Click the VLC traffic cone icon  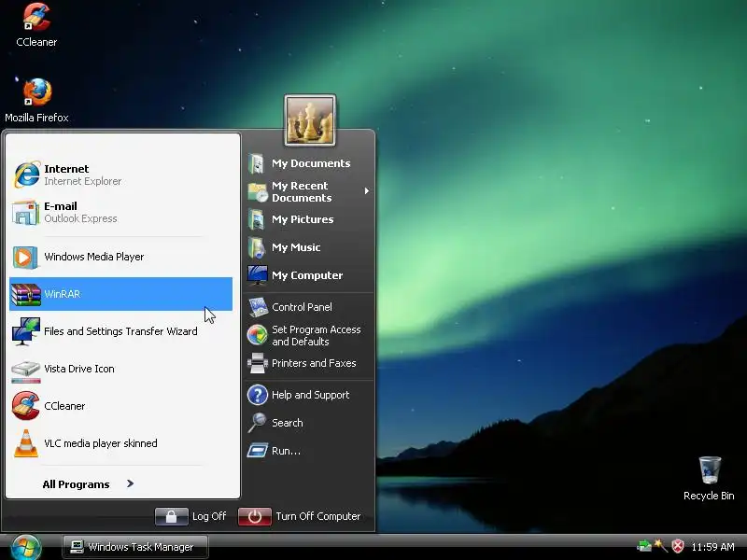(x=26, y=443)
